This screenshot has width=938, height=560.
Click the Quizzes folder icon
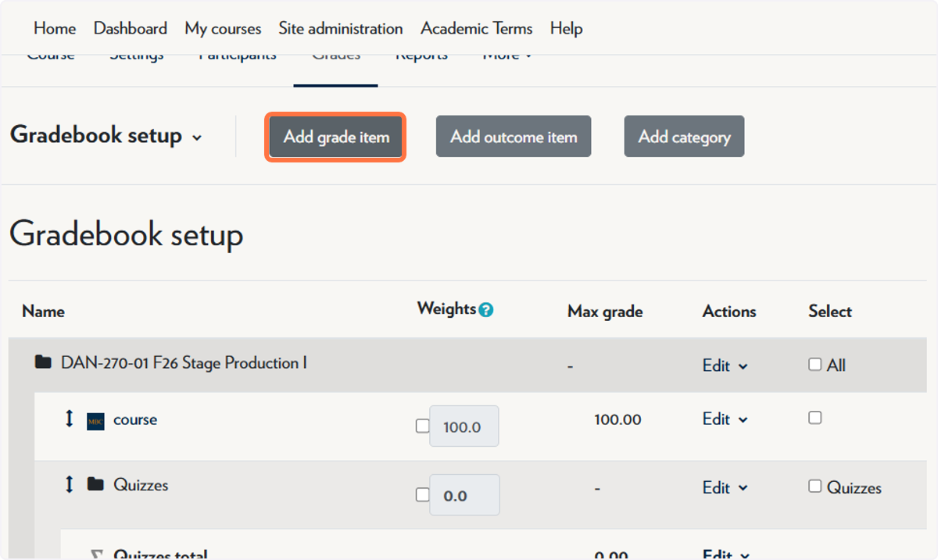click(95, 484)
